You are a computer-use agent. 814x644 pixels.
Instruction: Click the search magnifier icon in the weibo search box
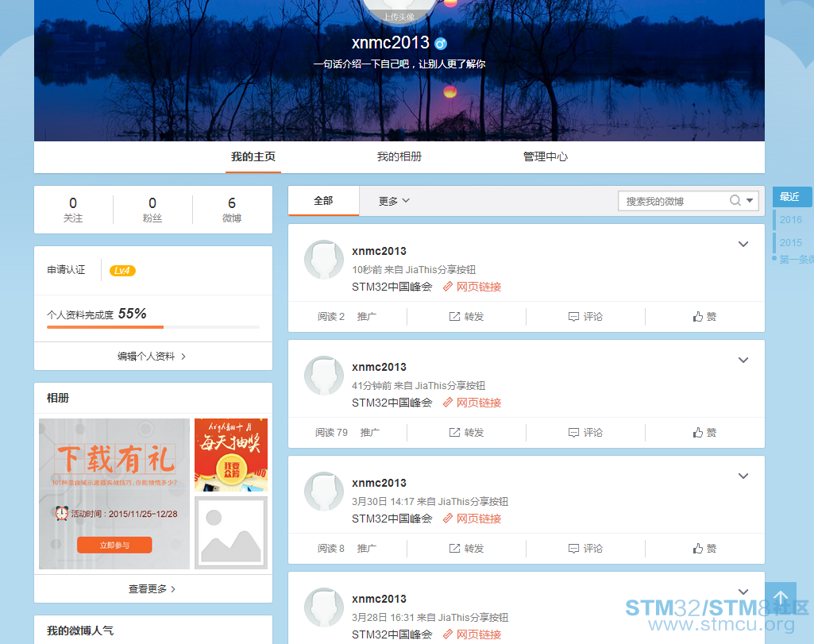735,200
